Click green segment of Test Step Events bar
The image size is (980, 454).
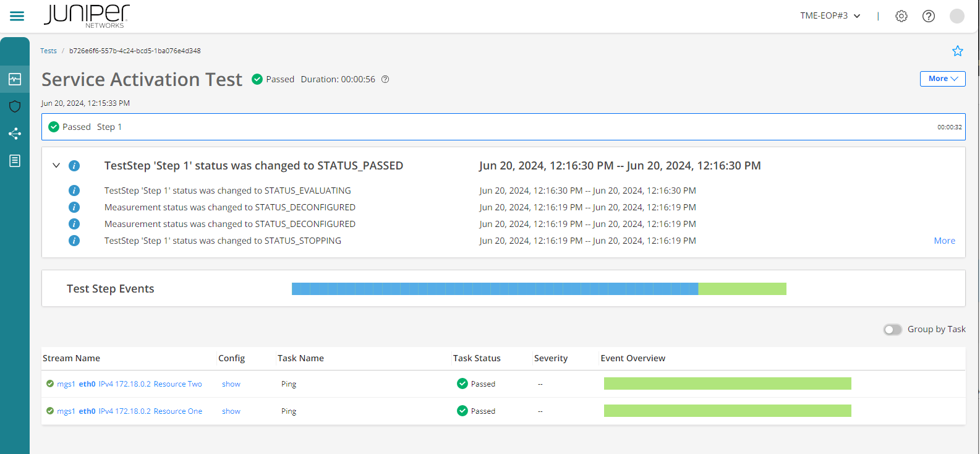coord(742,289)
